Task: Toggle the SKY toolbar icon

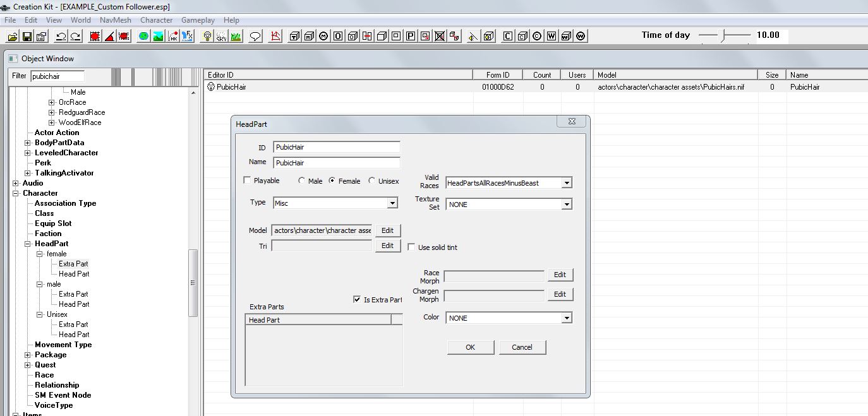Action: 221,36
